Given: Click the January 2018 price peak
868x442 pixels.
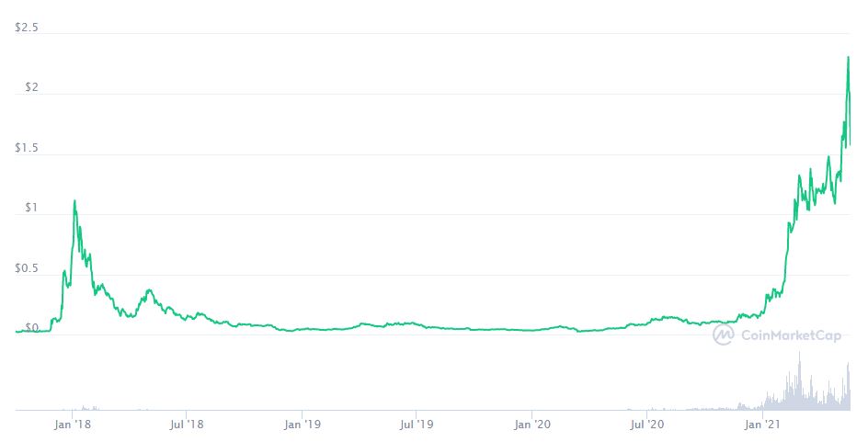Looking at the screenshot, I should pyautogui.click(x=74, y=201).
